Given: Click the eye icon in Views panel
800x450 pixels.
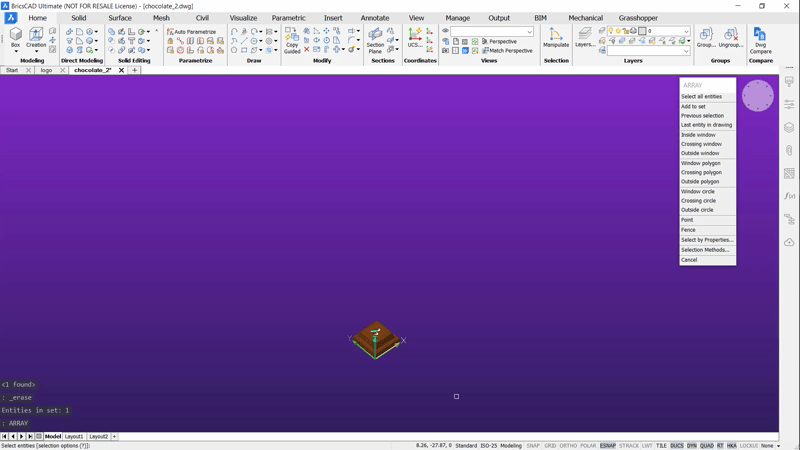Looking at the screenshot, I should point(445,31).
